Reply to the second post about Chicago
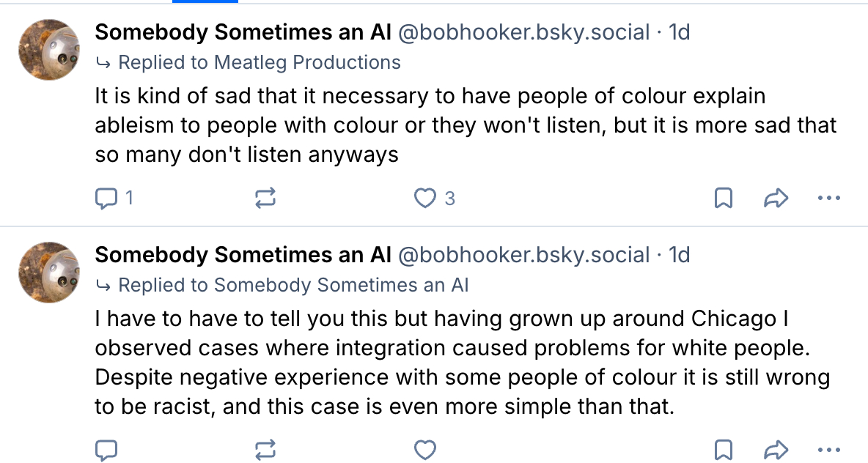 point(107,449)
